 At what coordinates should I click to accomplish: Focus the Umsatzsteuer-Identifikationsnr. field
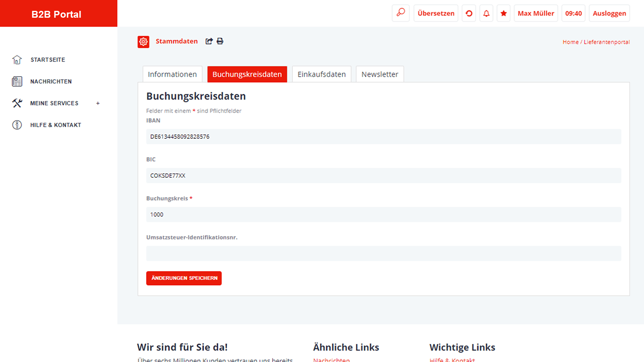coord(383,253)
